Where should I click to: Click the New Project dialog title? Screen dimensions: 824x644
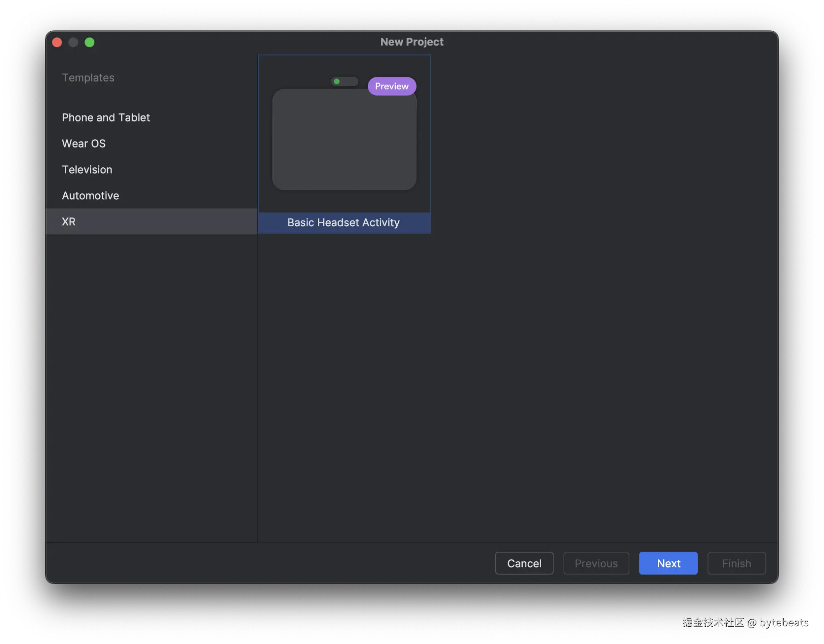pos(411,41)
